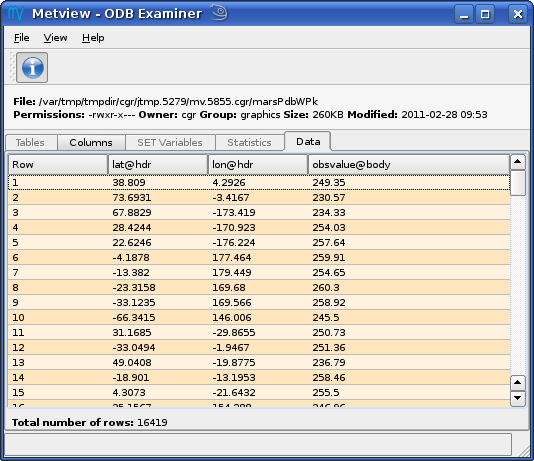The image size is (534, 461).
Task: Click lat cell -18.901
Action: pos(158,377)
